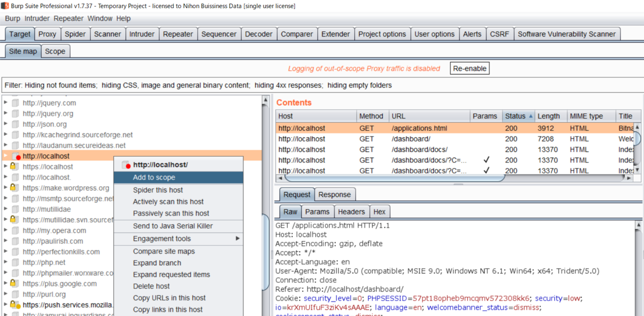
Task: Expand the http://php.net tree node
Action: pos(5,262)
